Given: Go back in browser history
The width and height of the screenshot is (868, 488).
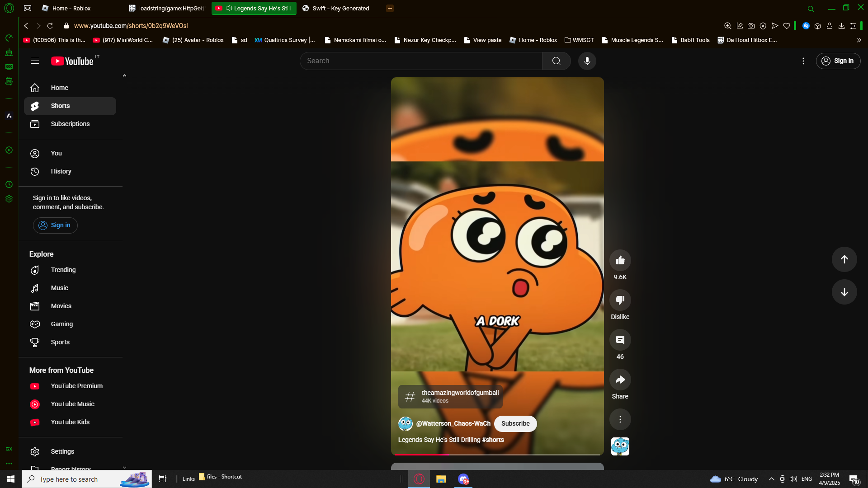Looking at the screenshot, I should (26, 26).
